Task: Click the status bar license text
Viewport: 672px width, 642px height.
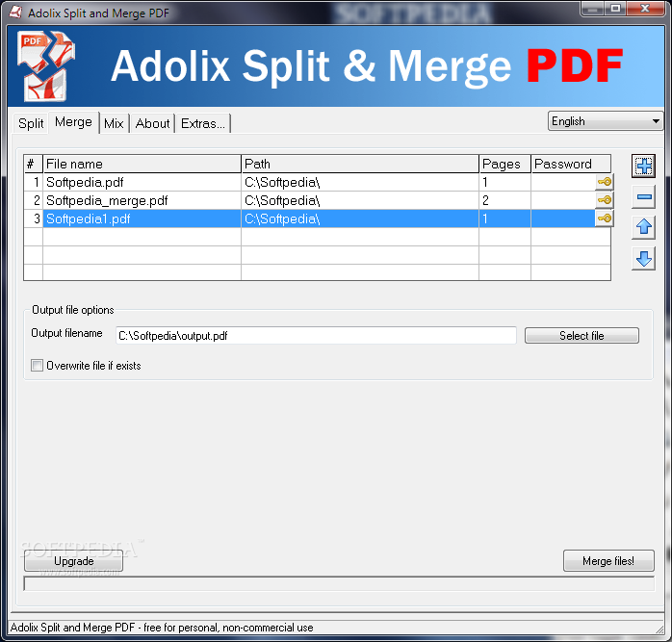Action: pos(162,628)
